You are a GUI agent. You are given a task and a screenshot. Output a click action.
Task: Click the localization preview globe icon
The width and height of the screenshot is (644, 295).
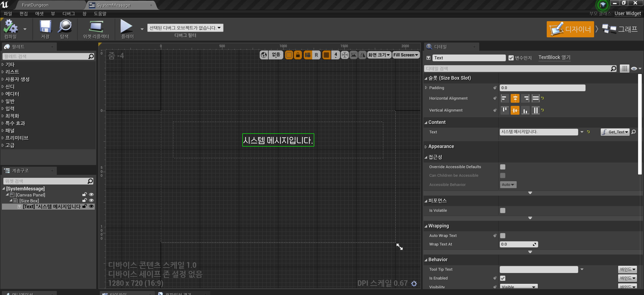coord(264,55)
